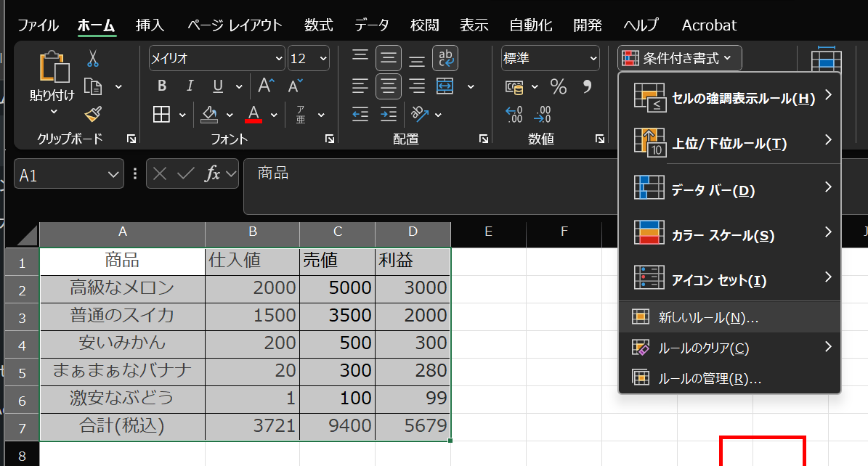Select ルールの管理 from the menu
This screenshot has width=868, height=466.
pos(729,378)
